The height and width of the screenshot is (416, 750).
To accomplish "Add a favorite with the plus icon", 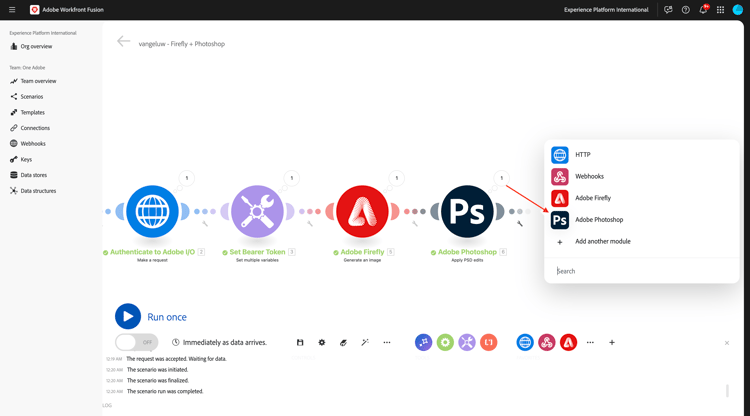I will (612, 342).
